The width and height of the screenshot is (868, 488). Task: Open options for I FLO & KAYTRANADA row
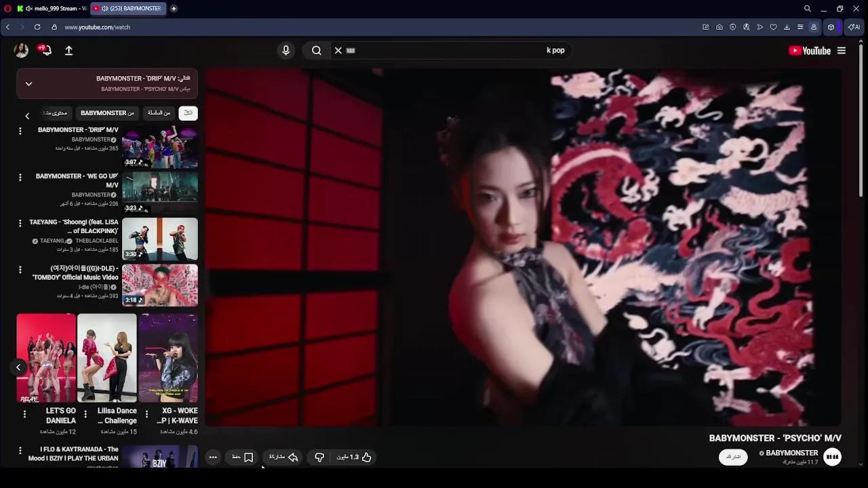20,450
